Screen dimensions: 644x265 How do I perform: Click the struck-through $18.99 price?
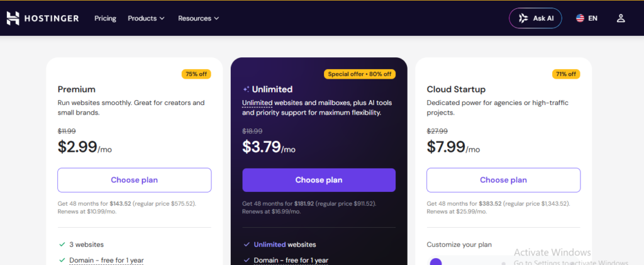252,131
